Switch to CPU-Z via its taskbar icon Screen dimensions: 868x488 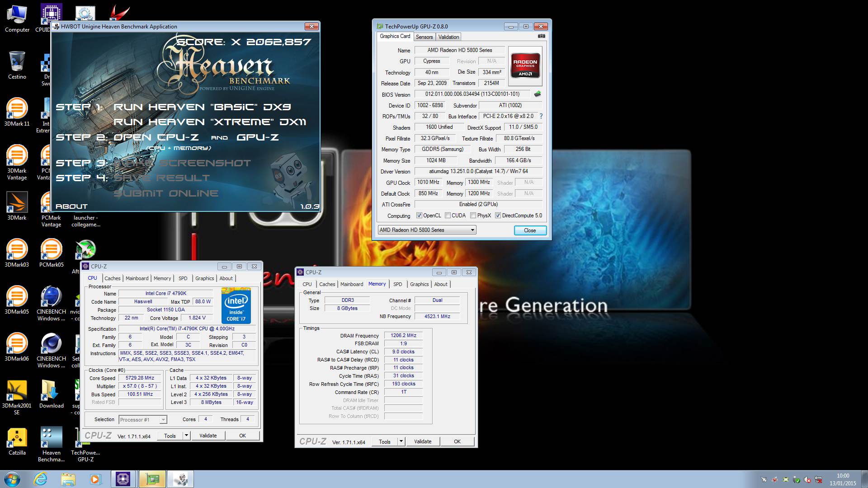point(123,479)
